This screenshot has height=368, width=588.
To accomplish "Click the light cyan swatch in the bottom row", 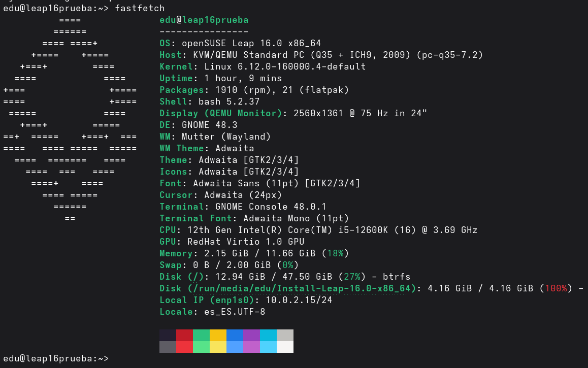I will pos(268,347).
